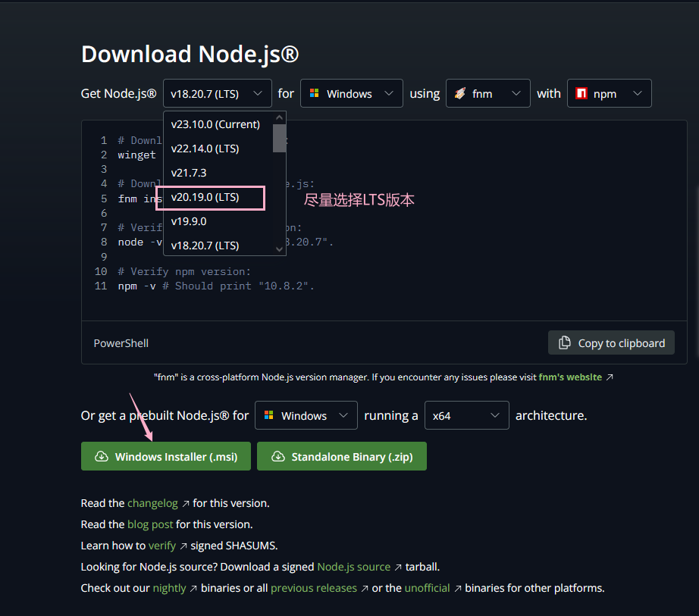
Task: Click code line '# Verify npm version:'
Action: (x=184, y=272)
